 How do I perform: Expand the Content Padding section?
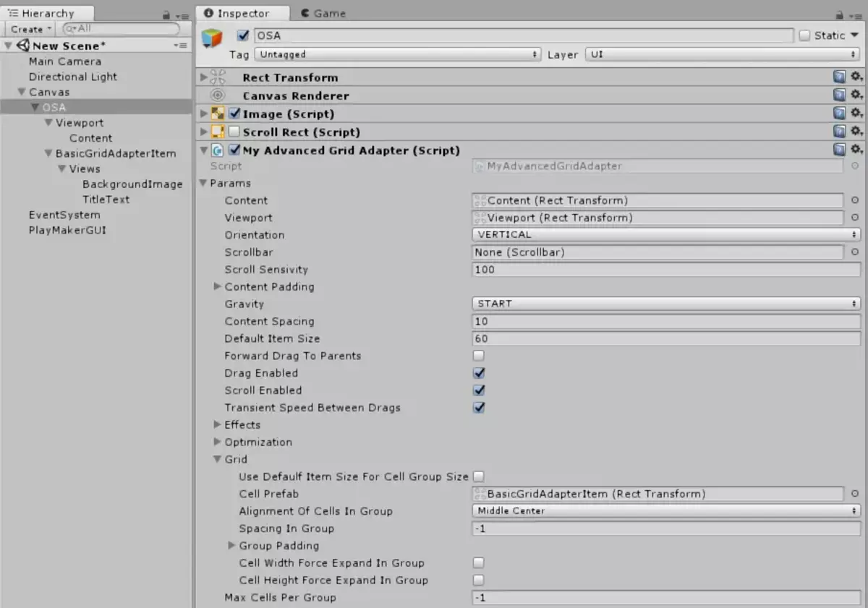pos(217,287)
